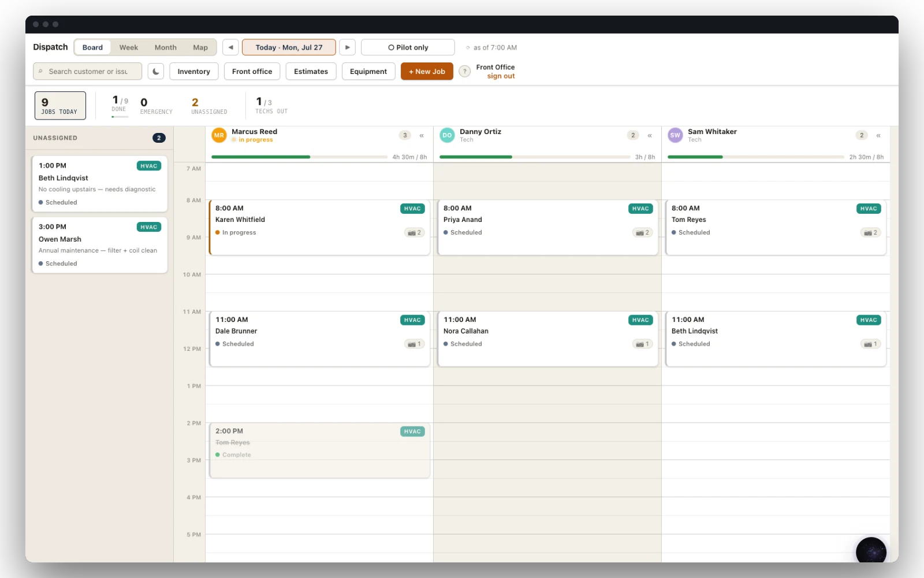Switch to Board view

coord(92,47)
